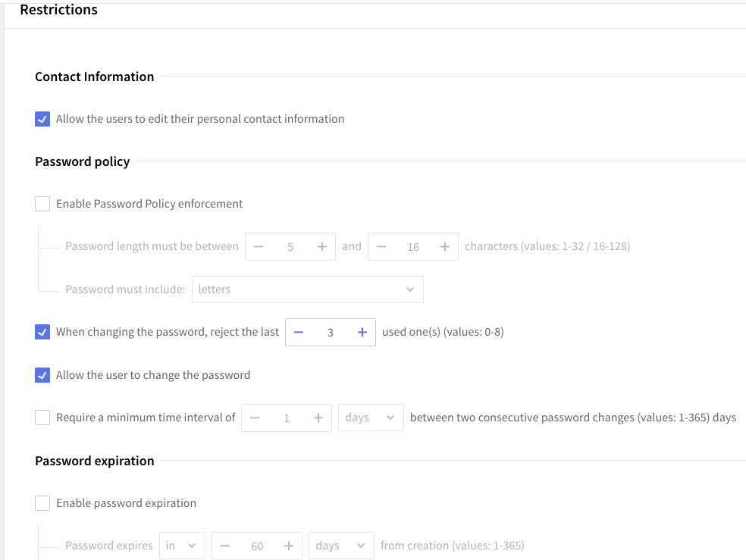The width and height of the screenshot is (746, 560).
Task: Uncheck Allow the user to change password
Action: point(42,375)
